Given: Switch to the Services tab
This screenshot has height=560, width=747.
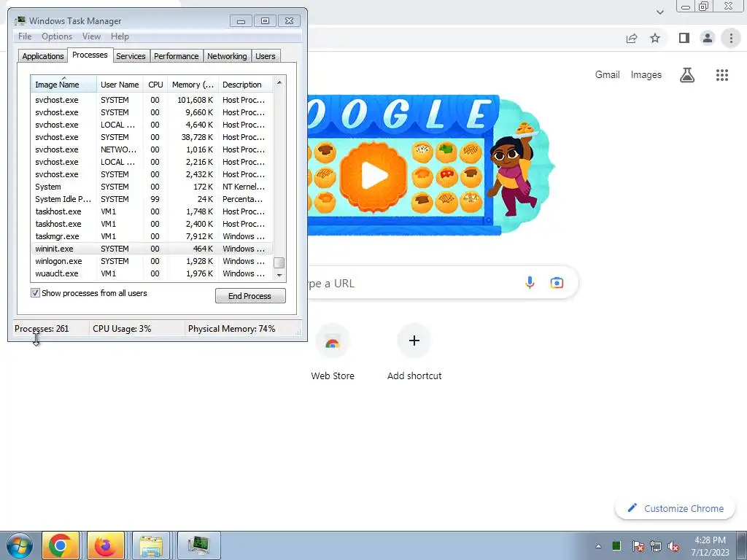Looking at the screenshot, I should coord(131,56).
